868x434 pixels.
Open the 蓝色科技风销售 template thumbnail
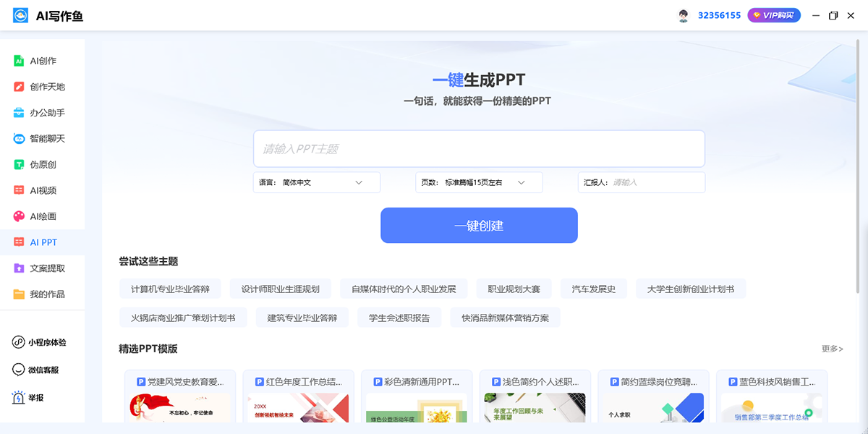pyautogui.click(x=772, y=408)
